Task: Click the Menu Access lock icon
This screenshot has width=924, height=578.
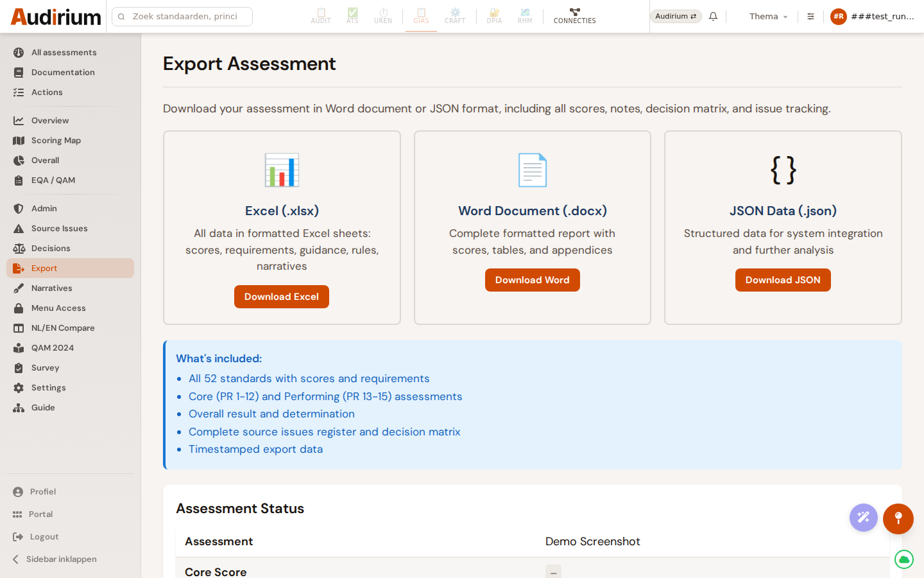Action: pos(19,308)
